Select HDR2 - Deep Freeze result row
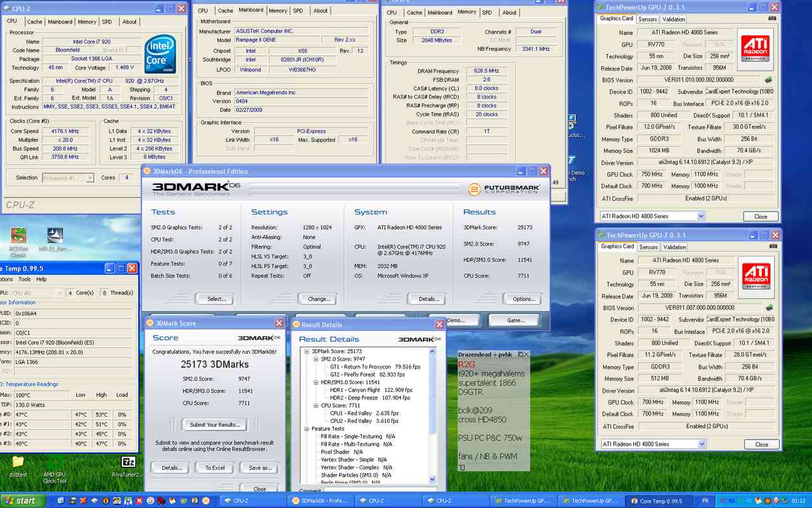This screenshot has height=508, width=812. tap(370, 398)
